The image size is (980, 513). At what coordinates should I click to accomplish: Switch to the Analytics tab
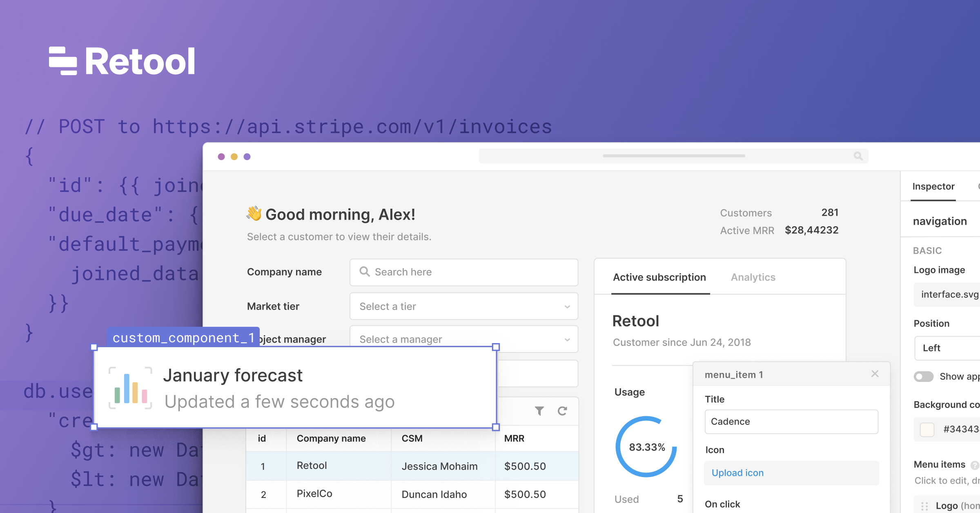[x=753, y=277]
